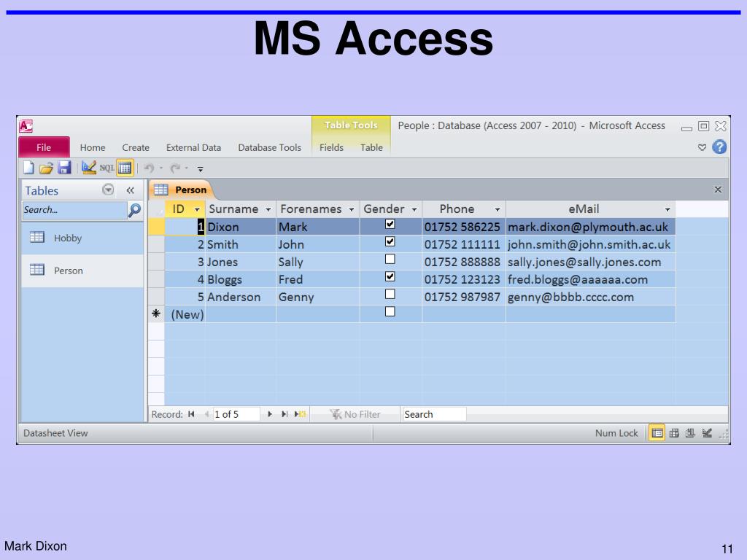Viewport: 747px width, 560px height.
Task: Open the Fields tab under Table Tools
Action: coord(331,147)
